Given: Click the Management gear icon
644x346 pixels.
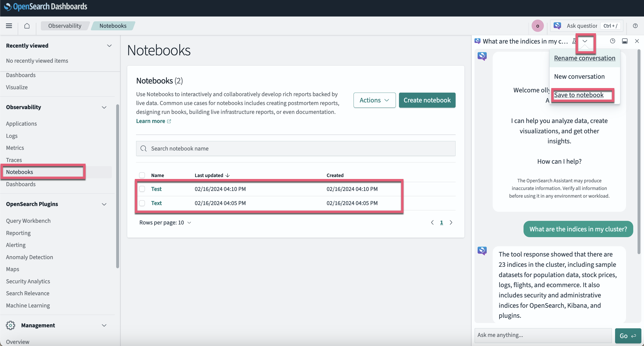Looking at the screenshot, I should [x=11, y=325].
